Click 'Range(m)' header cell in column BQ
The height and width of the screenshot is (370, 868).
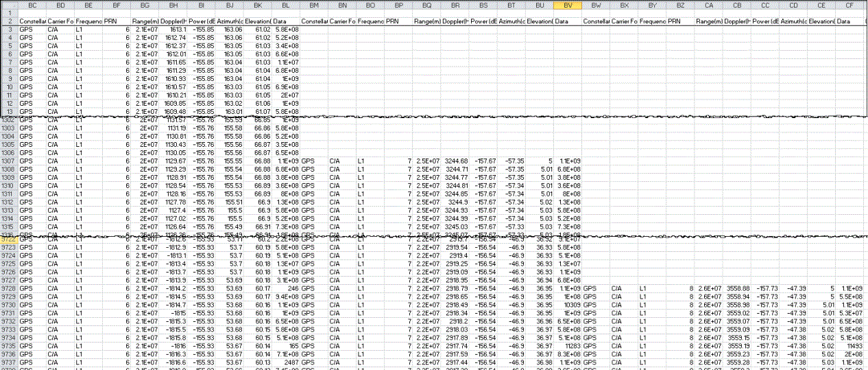(x=427, y=21)
